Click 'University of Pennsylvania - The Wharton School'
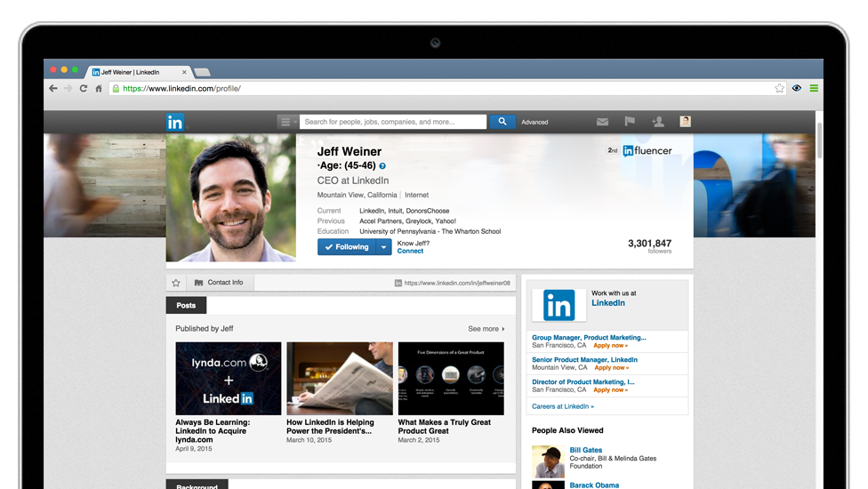The image size is (868, 489). pyautogui.click(x=430, y=232)
